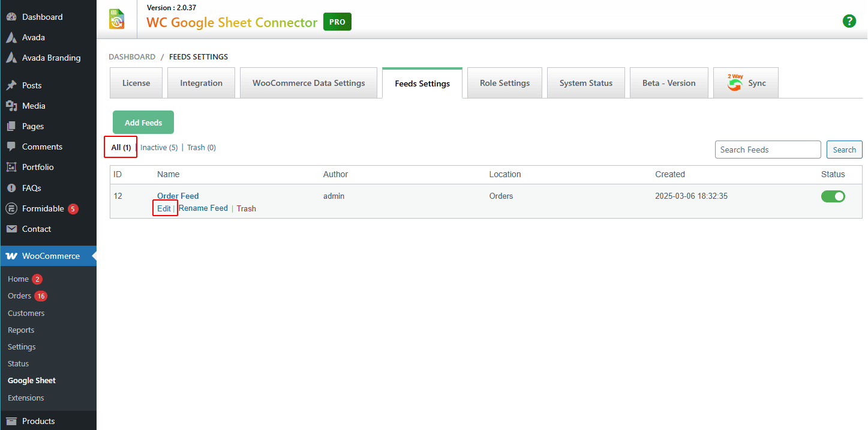Select the WooCommerce sidebar icon

(11, 256)
